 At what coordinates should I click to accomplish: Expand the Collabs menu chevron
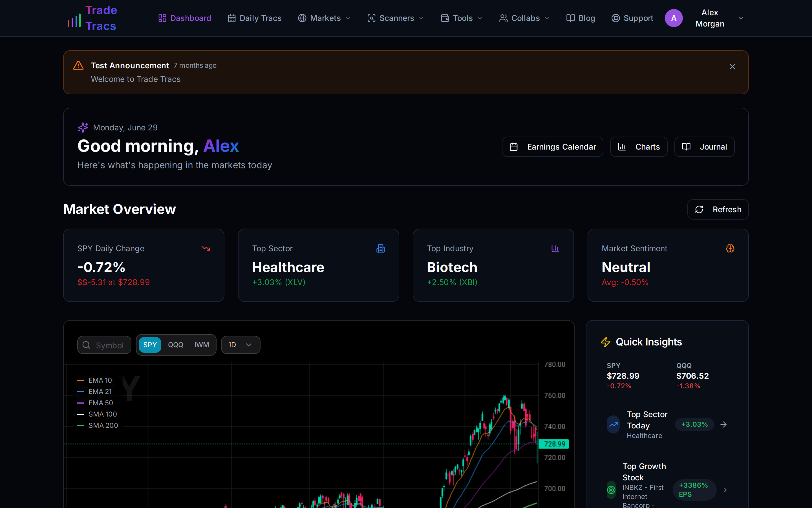(547, 18)
